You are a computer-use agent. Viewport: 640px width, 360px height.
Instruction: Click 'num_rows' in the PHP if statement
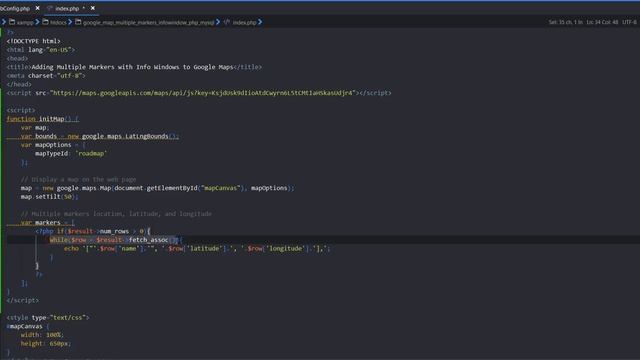coord(114,231)
